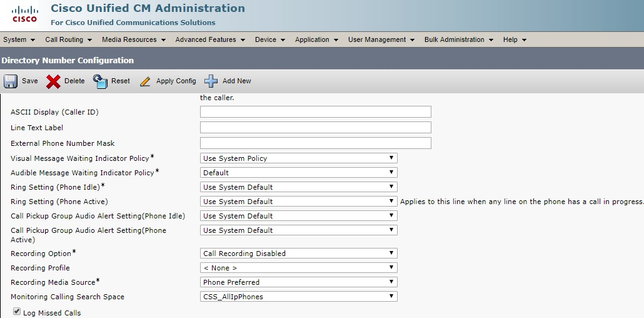The height and width of the screenshot is (318, 644).
Task: Open the Bulk Administration menu
Action: 458,39
